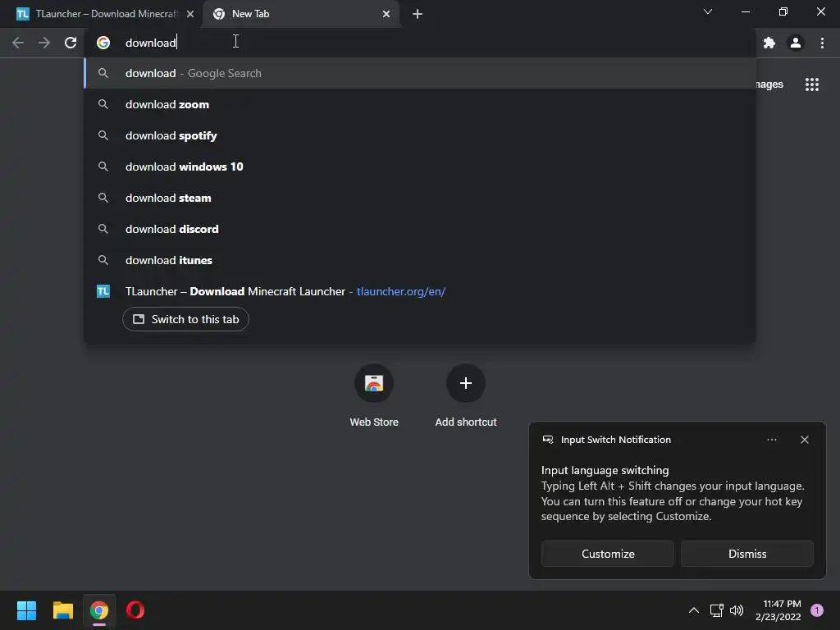This screenshot has height=630, width=840.
Task: Open the clock and date panel
Action: [x=778, y=610]
